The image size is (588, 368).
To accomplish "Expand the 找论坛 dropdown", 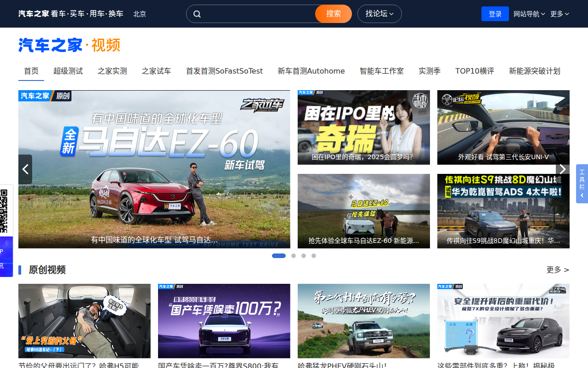I will click(x=379, y=14).
